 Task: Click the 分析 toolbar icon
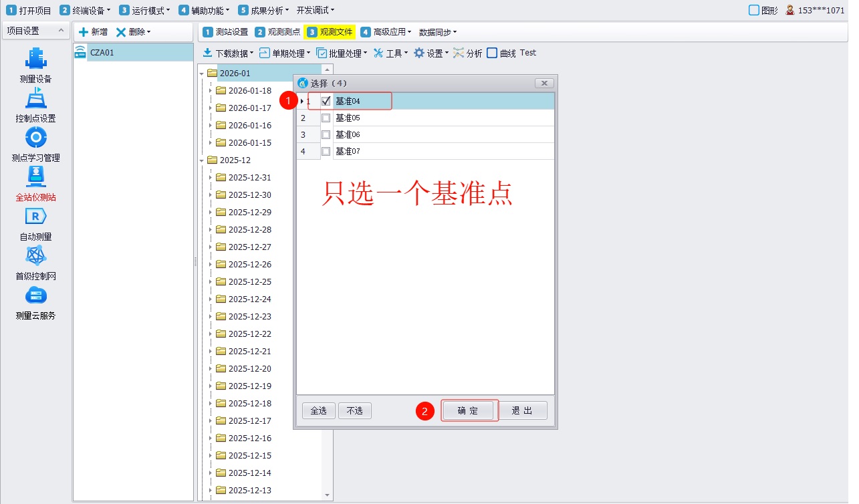tap(459, 53)
